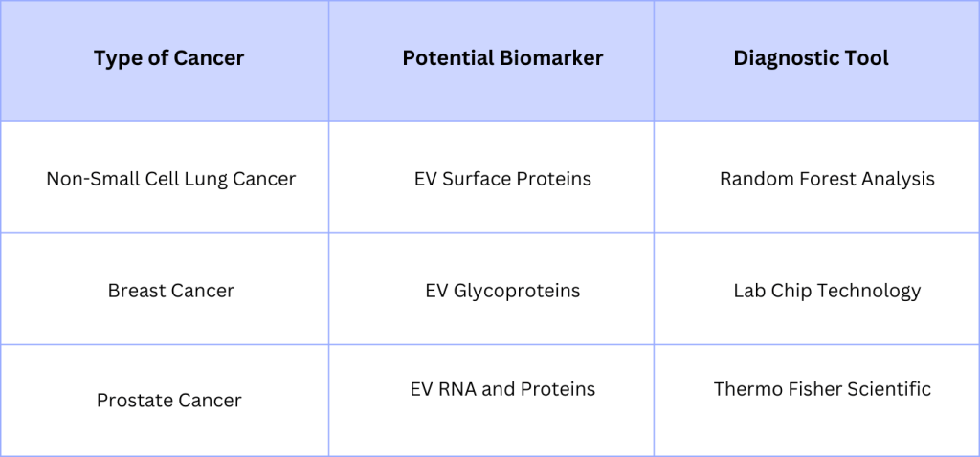Viewport: 980px width, 457px height.
Task: Click the 'Diagnostic Tool' column header
Action: [x=811, y=58]
